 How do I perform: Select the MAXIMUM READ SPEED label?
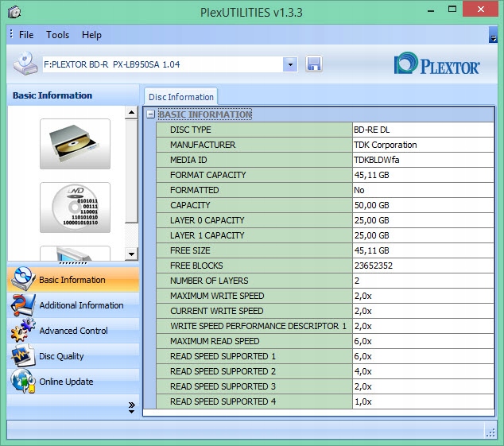[215, 341]
